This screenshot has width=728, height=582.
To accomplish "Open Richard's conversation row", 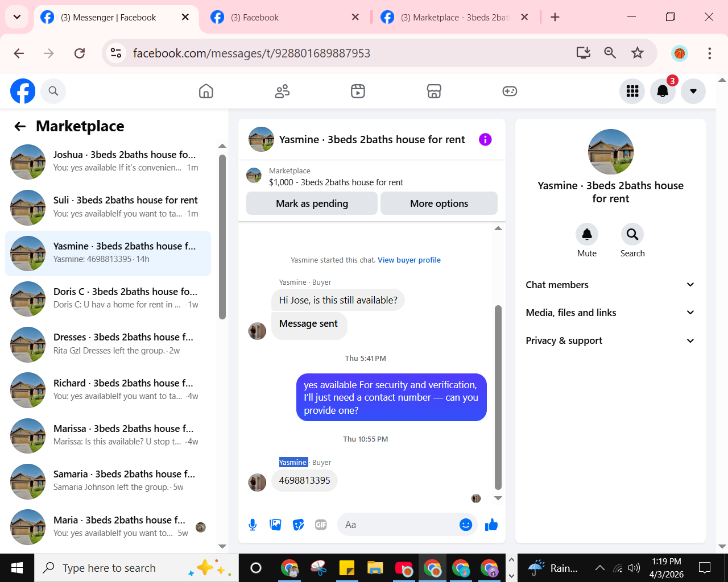I will pyautogui.click(x=108, y=390).
